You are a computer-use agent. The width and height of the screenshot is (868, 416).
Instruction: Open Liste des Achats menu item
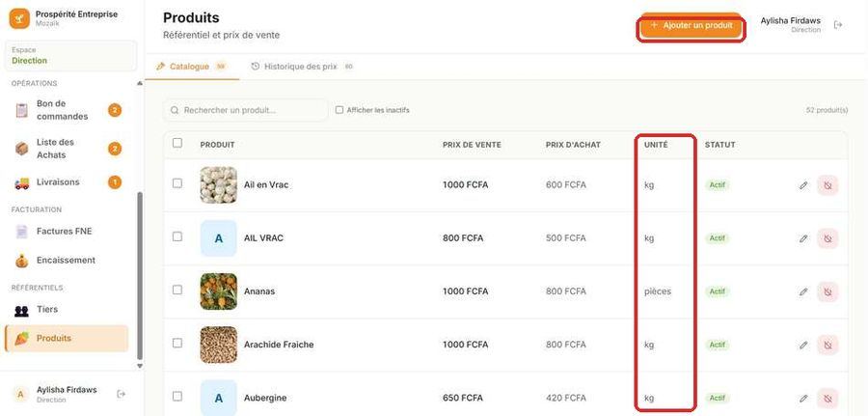tap(67, 149)
